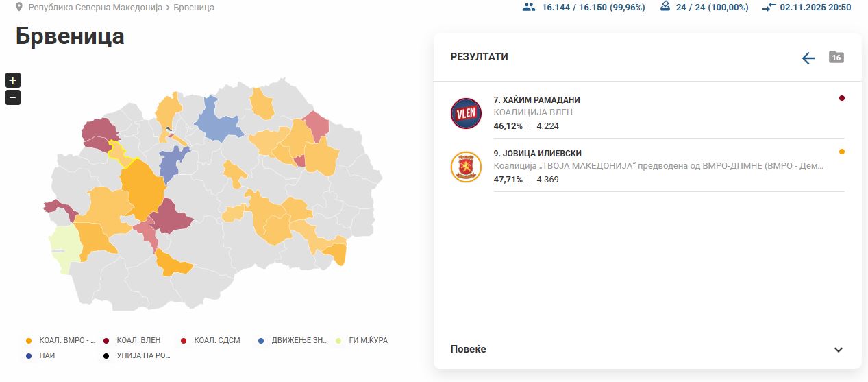Click the last update arrows icon
This screenshot has width=868, height=382.
point(769,7)
